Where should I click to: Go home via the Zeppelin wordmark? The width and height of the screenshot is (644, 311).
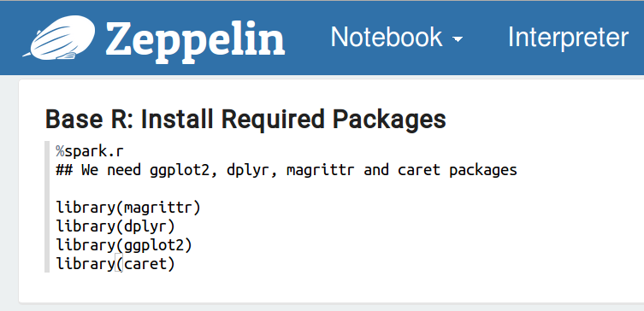[x=195, y=40]
